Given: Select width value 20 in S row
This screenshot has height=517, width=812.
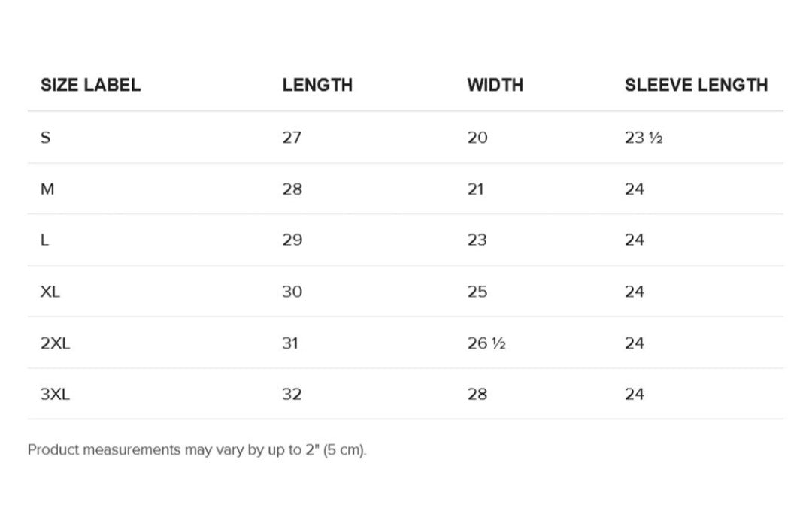Looking at the screenshot, I should click(x=477, y=138).
